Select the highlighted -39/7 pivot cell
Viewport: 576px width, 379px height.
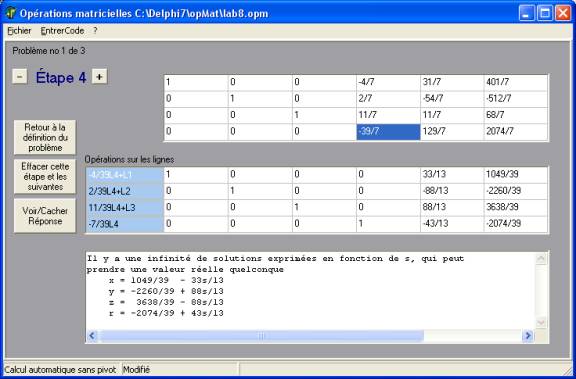[x=388, y=132]
